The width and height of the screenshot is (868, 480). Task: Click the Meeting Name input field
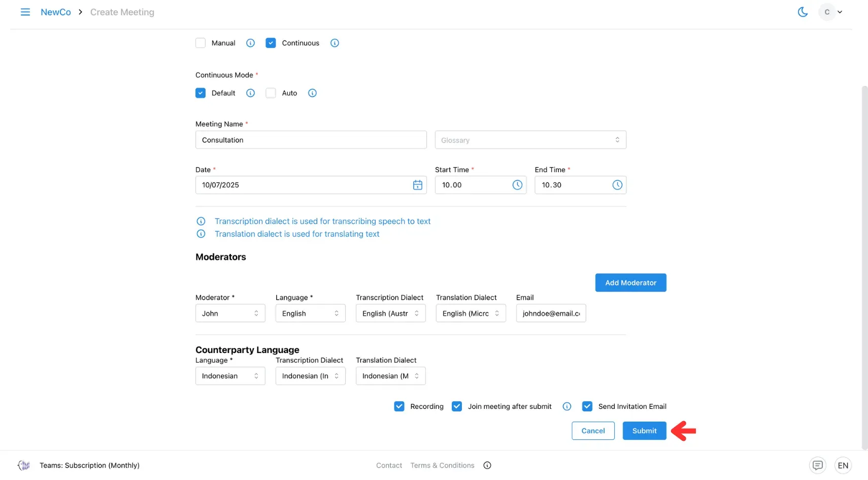click(x=311, y=140)
